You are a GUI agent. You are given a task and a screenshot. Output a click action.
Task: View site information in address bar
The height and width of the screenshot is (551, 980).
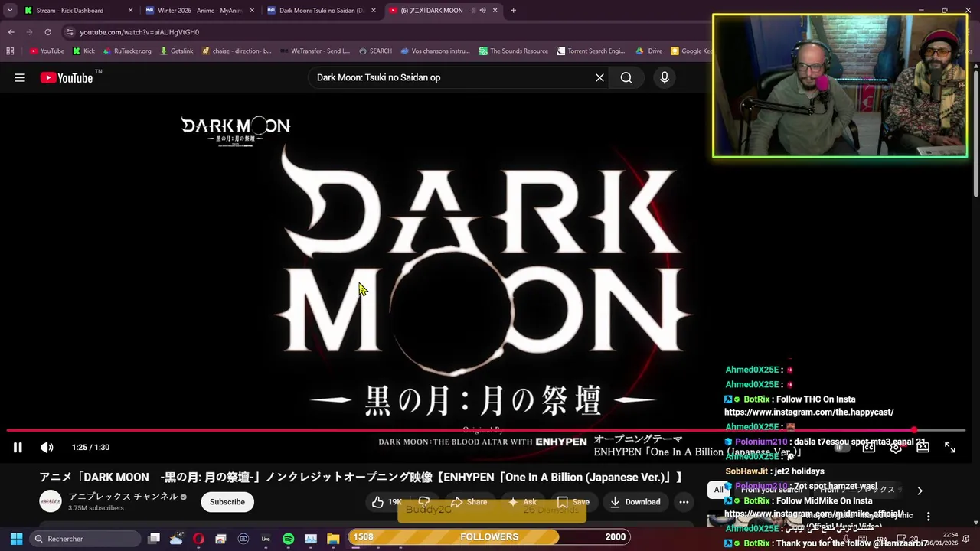pos(70,32)
